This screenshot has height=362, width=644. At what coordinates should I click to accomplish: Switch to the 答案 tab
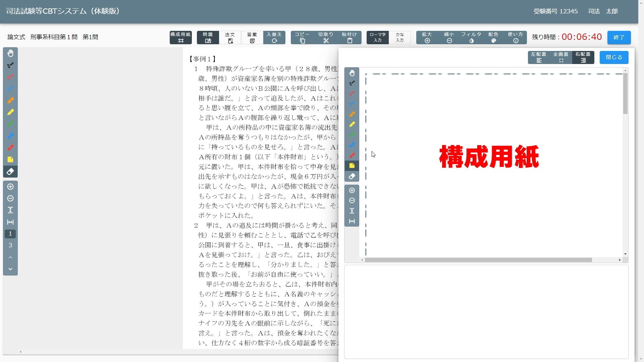(x=252, y=38)
